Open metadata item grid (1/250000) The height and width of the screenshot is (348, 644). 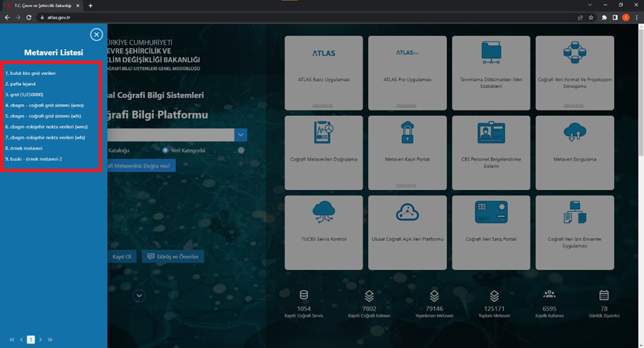click(x=25, y=95)
